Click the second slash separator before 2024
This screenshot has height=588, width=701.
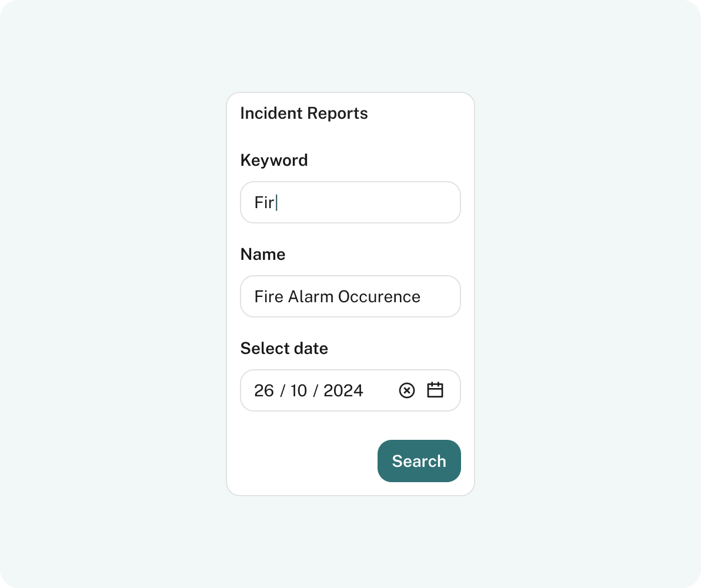tap(315, 390)
